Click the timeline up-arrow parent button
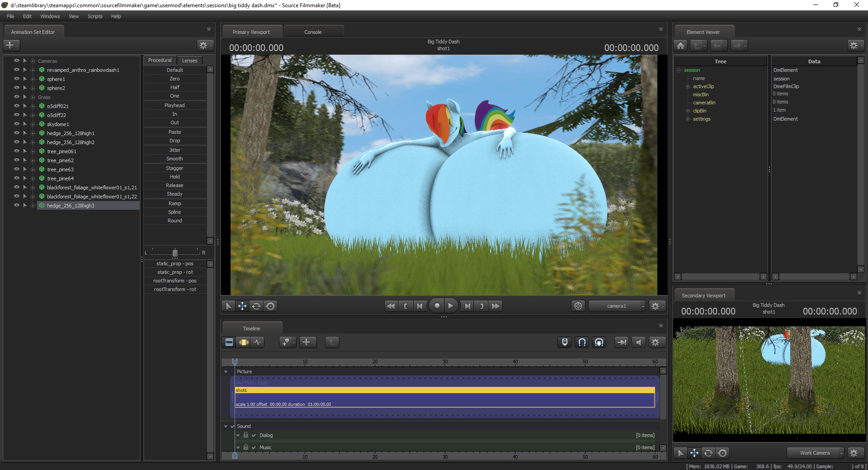868x470 pixels. (x=332, y=342)
